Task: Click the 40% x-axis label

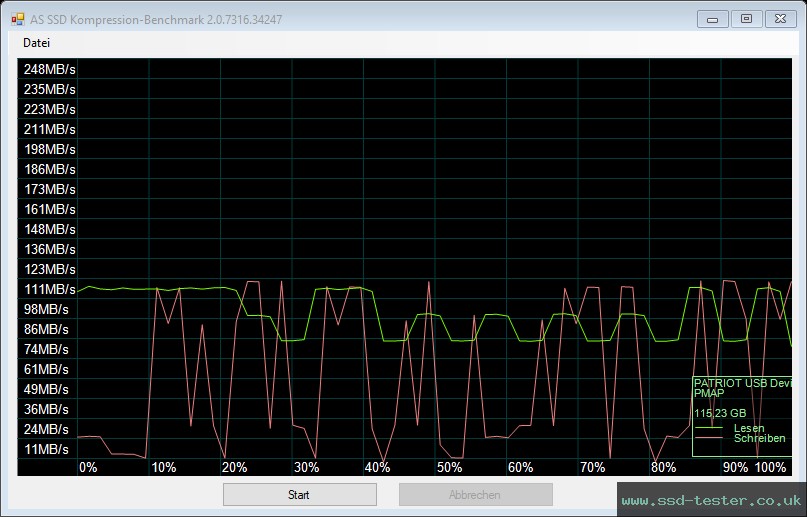Action: tap(378, 468)
